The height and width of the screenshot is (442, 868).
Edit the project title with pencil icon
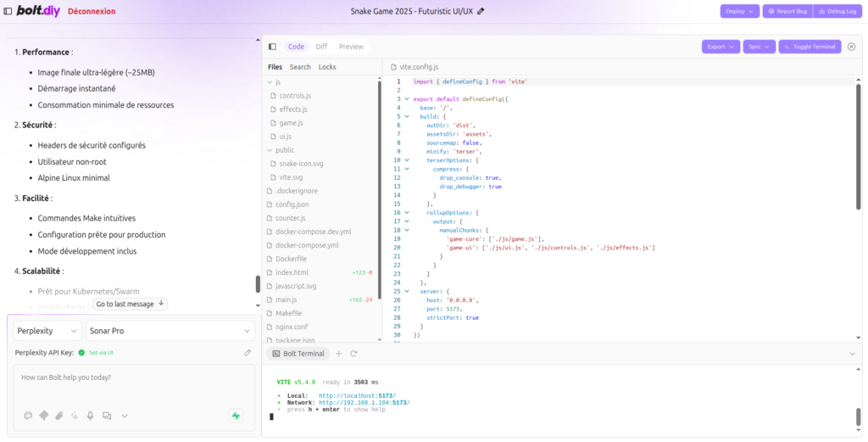[481, 11]
